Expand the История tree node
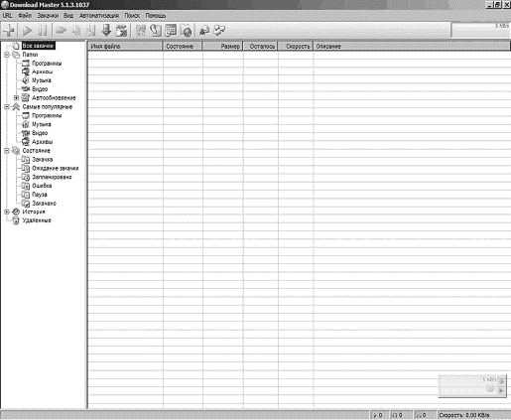Screen dimensions: 511x420 tap(7, 211)
